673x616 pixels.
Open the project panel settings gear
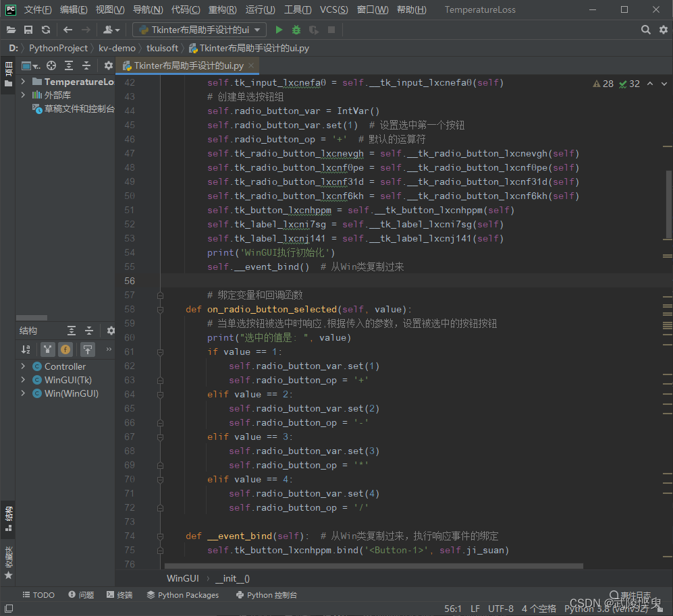[x=108, y=65]
